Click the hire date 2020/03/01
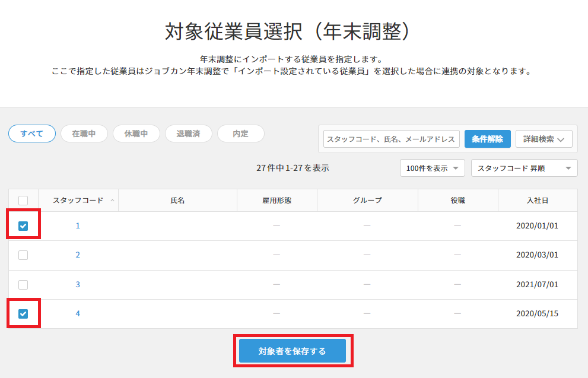 537,255
